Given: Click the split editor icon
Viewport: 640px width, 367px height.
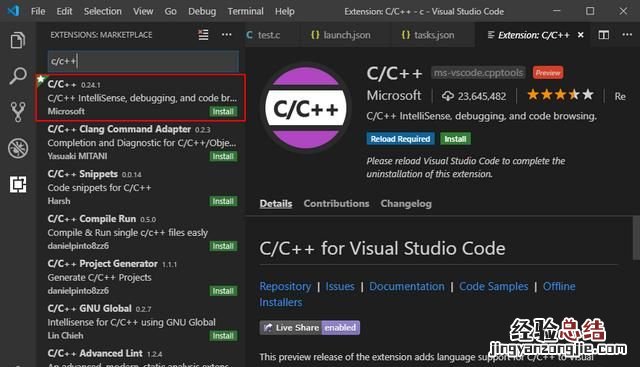Looking at the screenshot, I should pos(604,35).
